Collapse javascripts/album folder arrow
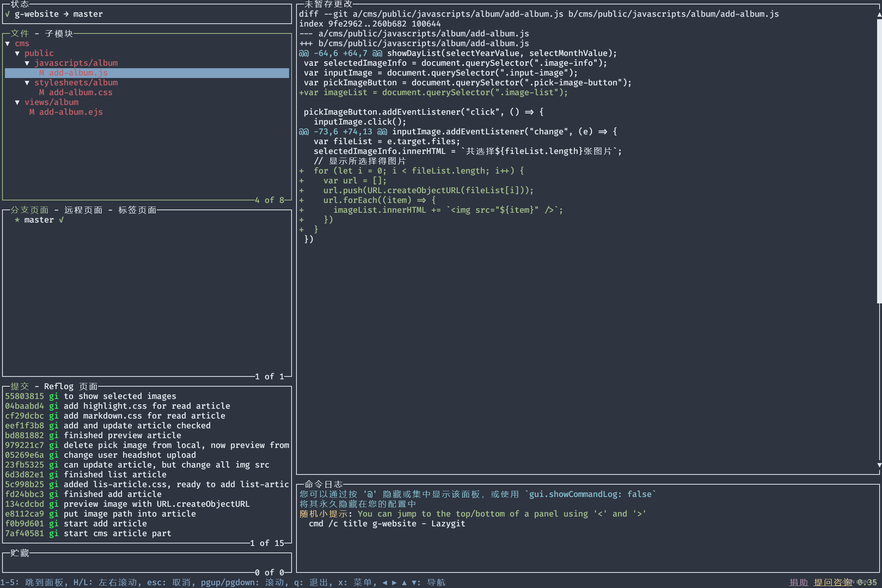Image resolution: width=882 pixels, height=588 pixels. coord(27,63)
